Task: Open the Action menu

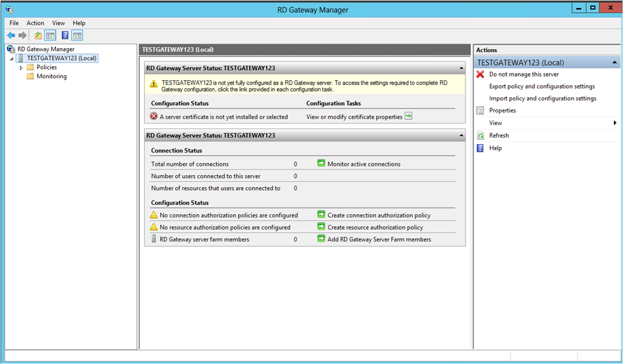Action: coord(35,23)
